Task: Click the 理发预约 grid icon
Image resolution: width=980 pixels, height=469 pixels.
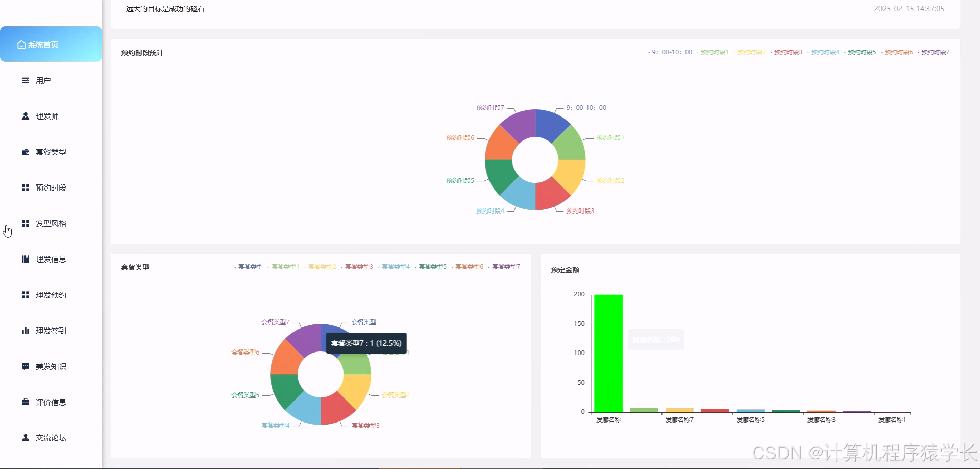Action: [x=26, y=295]
